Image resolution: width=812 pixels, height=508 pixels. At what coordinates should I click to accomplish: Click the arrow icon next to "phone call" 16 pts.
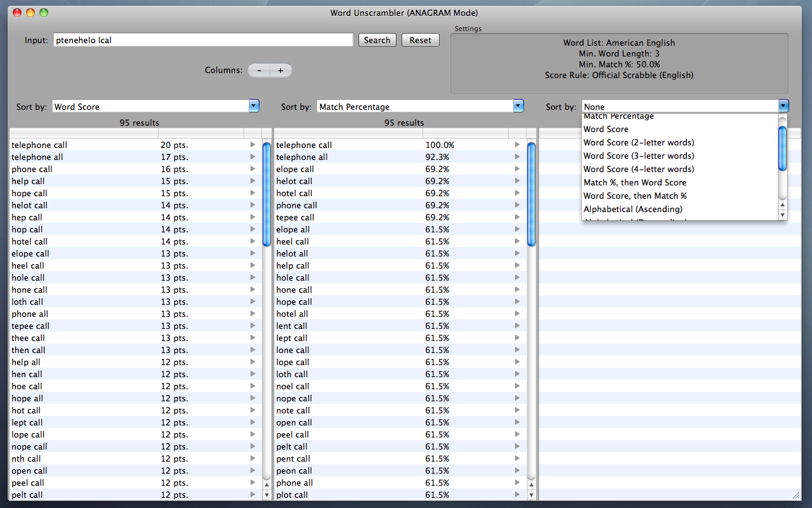pyautogui.click(x=252, y=169)
